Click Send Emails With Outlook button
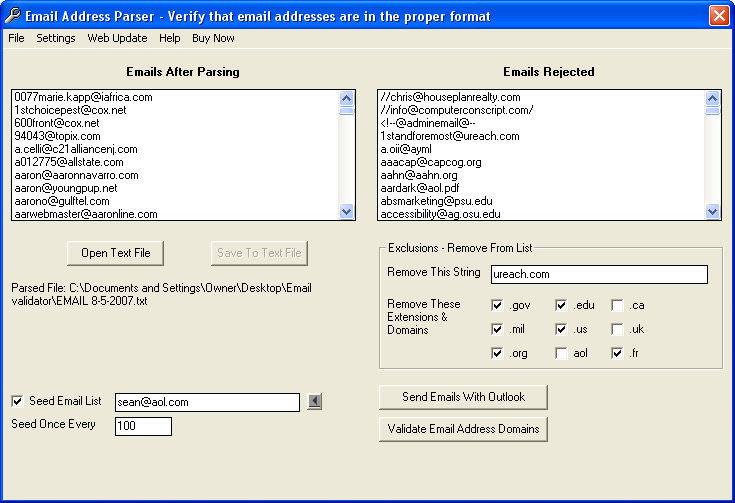This screenshot has width=735, height=503. click(463, 397)
